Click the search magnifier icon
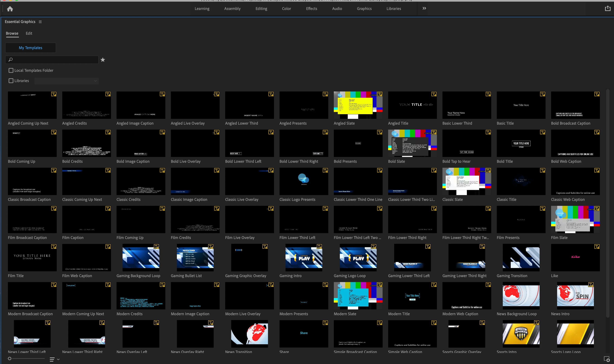This screenshot has height=364, width=614. coord(10,60)
